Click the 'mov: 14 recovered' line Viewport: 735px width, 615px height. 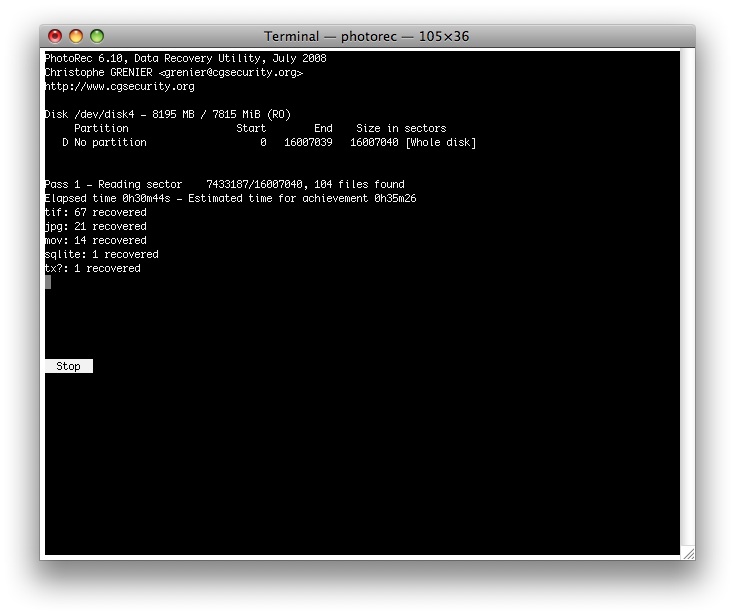[x=95, y=240]
